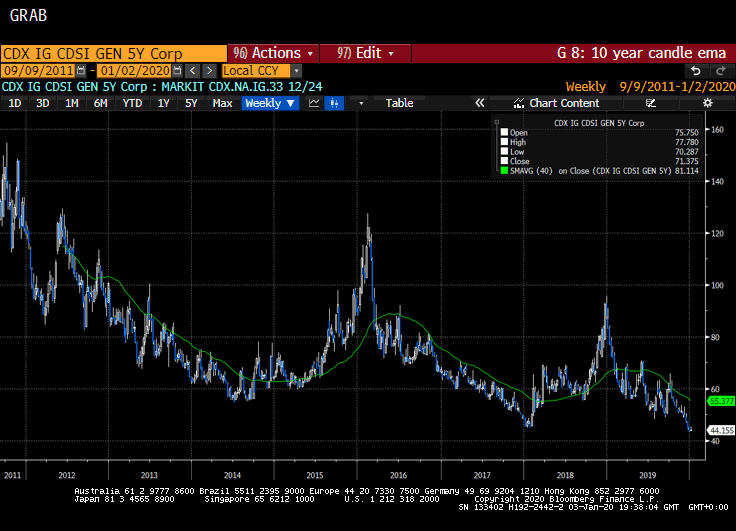Switch to line chart type icon

click(314, 103)
